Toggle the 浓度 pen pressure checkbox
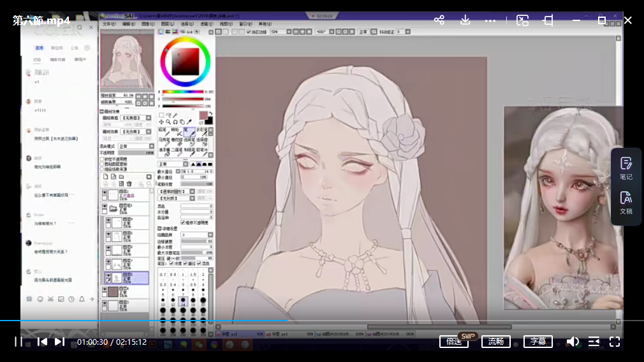This screenshot has height=362, width=644. (x=172, y=263)
